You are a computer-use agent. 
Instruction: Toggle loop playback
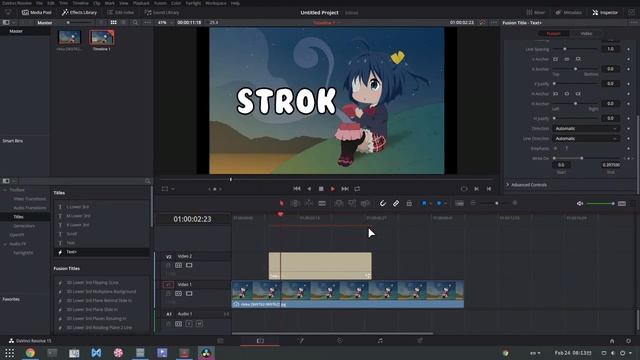pos(357,189)
